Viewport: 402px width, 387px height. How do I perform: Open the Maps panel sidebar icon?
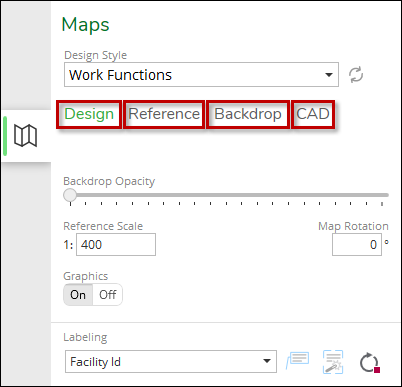pyautogui.click(x=26, y=136)
